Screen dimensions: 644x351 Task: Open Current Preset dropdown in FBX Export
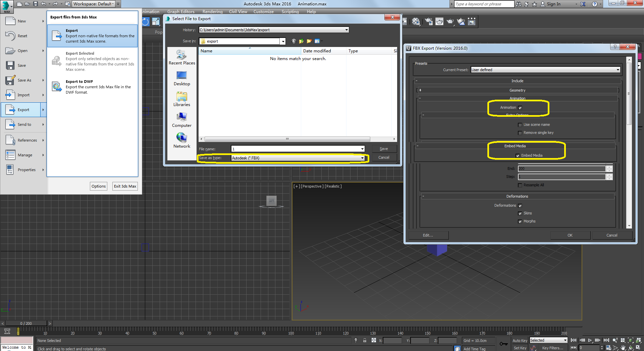coord(545,70)
